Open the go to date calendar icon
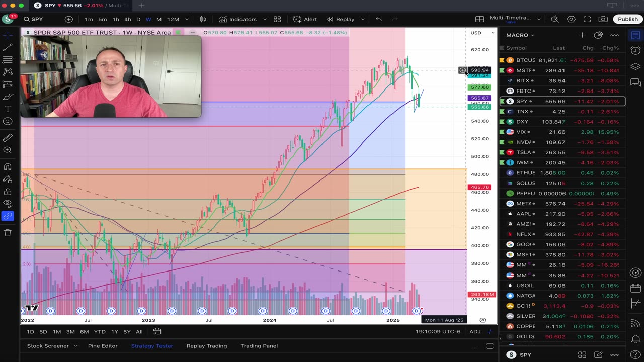This screenshot has width=644, height=362. click(157, 332)
